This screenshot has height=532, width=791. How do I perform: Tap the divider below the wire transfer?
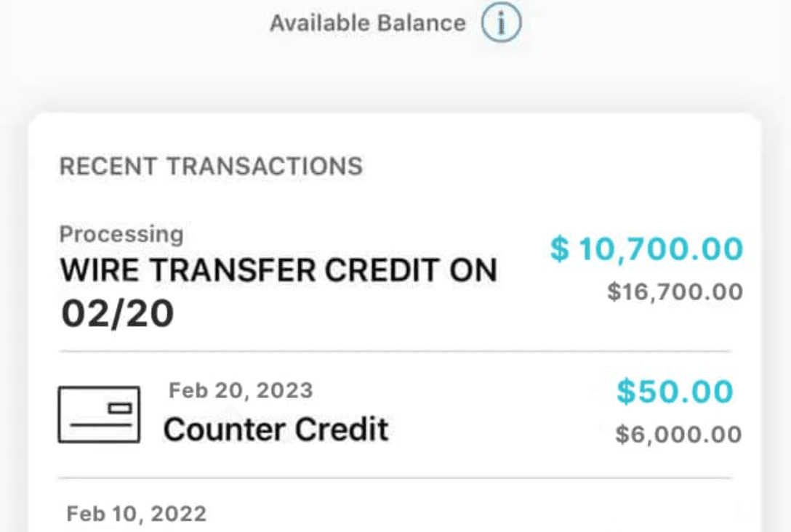395,351
